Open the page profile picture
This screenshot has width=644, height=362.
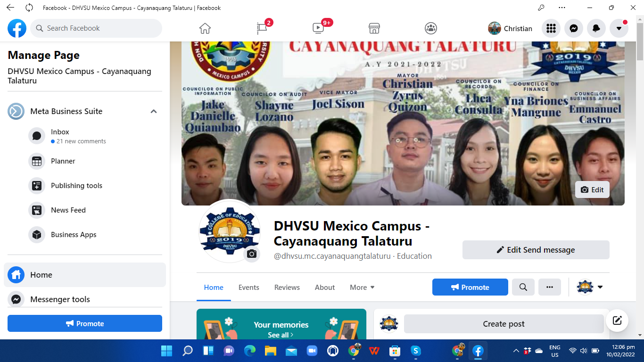pyautogui.click(x=230, y=231)
